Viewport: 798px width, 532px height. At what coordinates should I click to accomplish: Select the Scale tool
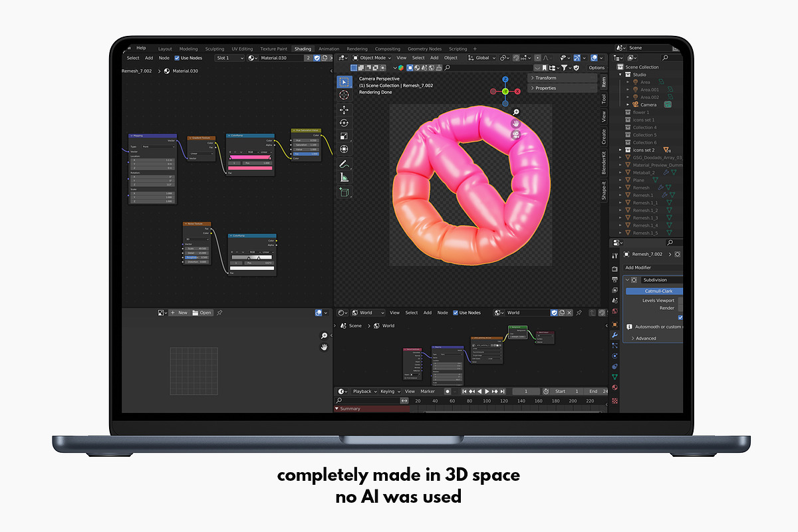(344, 136)
